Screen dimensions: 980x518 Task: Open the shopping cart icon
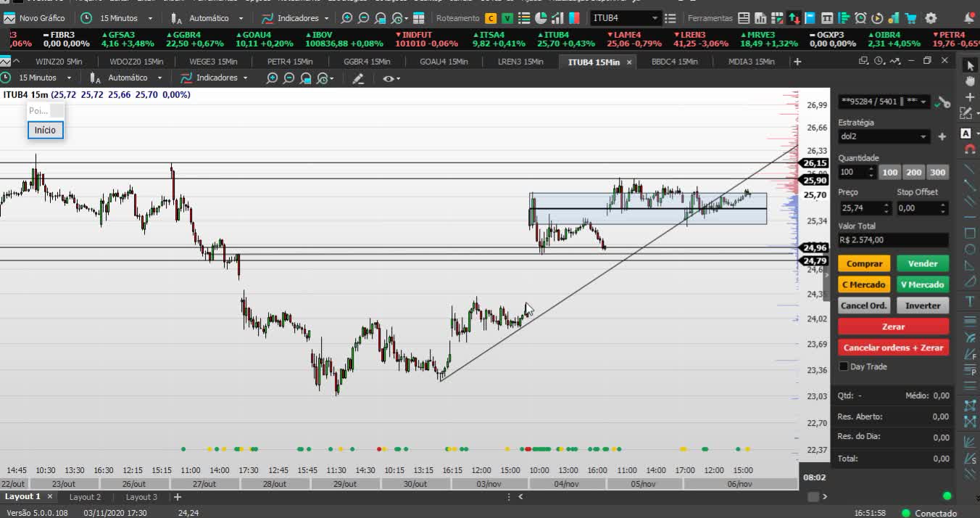tap(912, 18)
